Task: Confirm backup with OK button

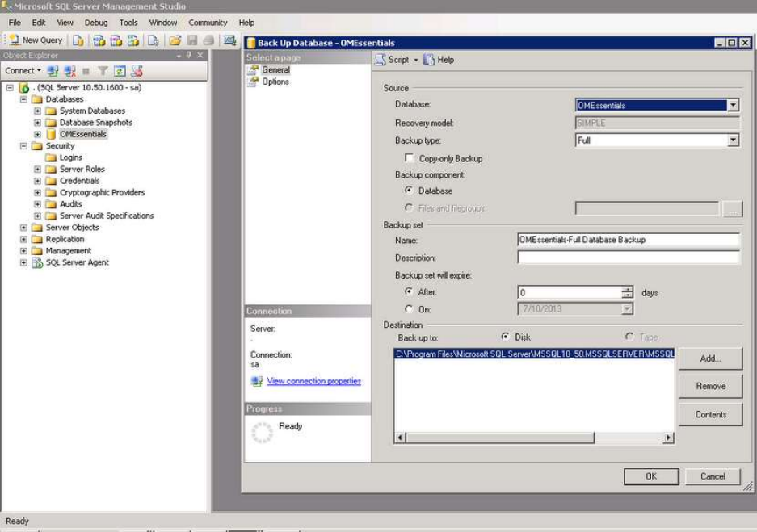Action: [651, 476]
